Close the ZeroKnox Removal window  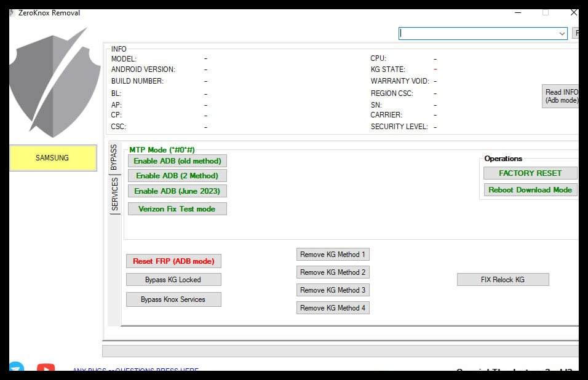point(573,13)
